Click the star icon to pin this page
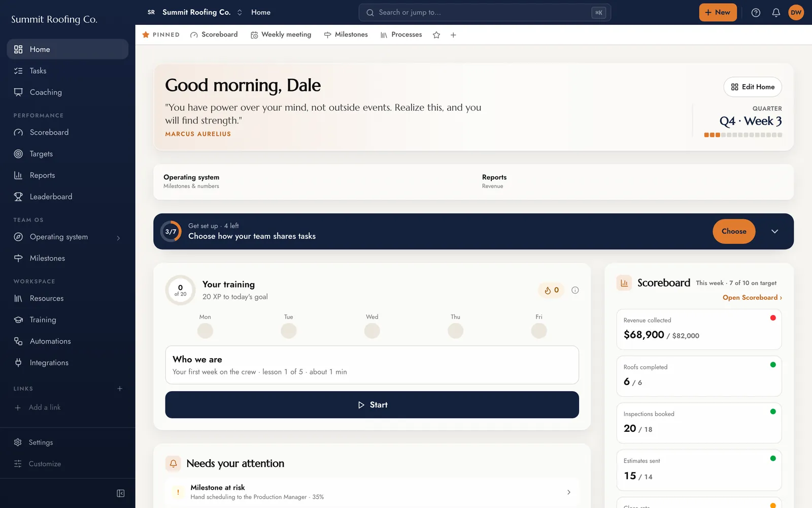 [x=436, y=35]
